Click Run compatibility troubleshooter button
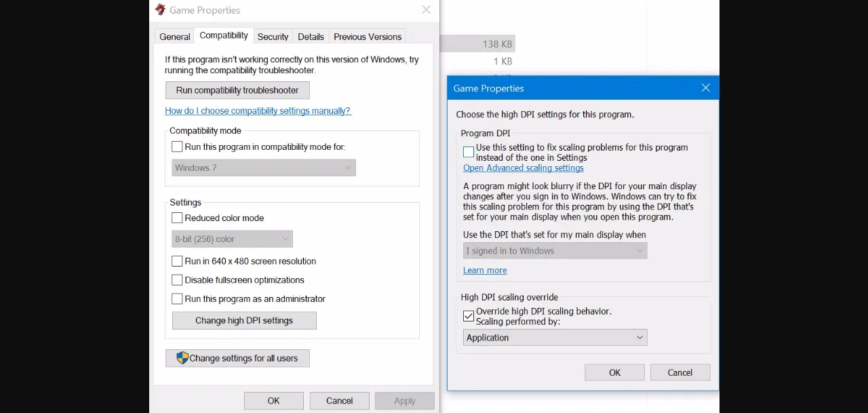The width and height of the screenshot is (868, 413). (x=237, y=90)
